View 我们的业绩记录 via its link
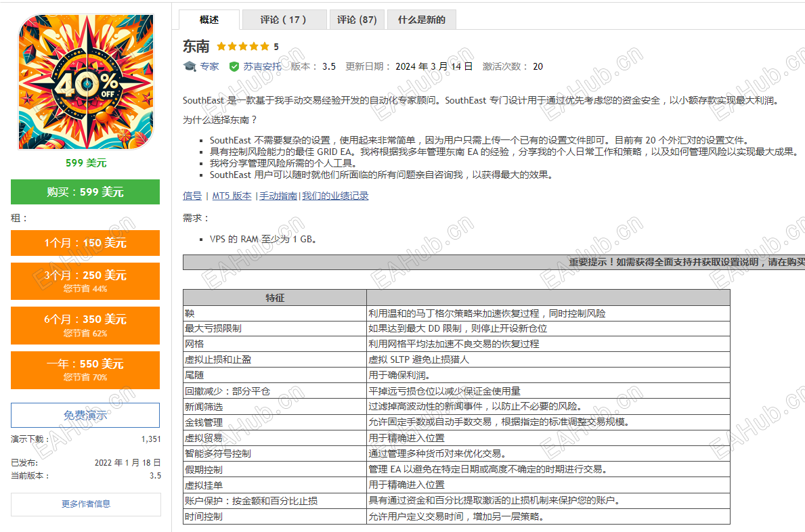Viewport: 805px width, 532px height. coord(334,196)
